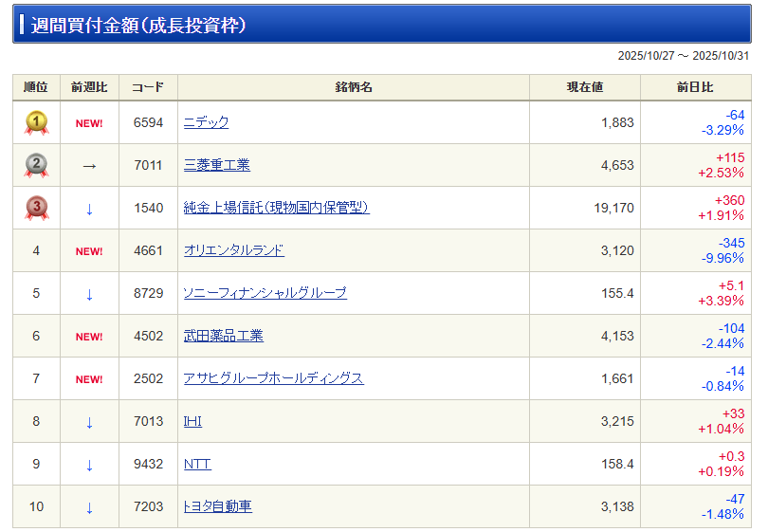The width and height of the screenshot is (768, 532).
Task: Click stock code 6594
Action: (x=149, y=122)
